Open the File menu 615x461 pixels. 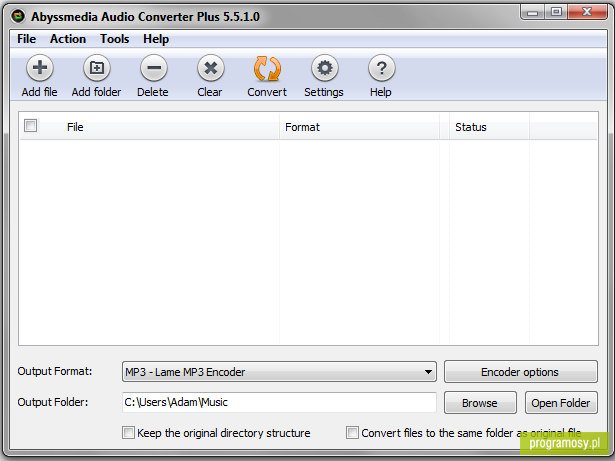(x=26, y=39)
